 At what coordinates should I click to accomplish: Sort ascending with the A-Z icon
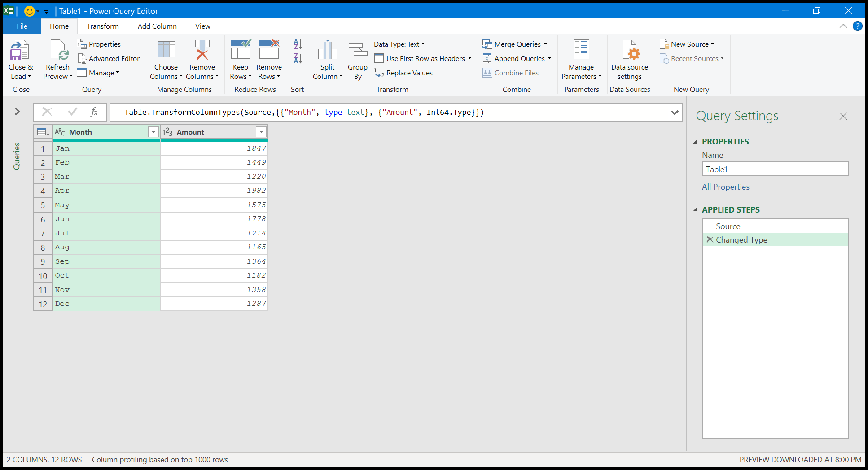click(x=297, y=44)
